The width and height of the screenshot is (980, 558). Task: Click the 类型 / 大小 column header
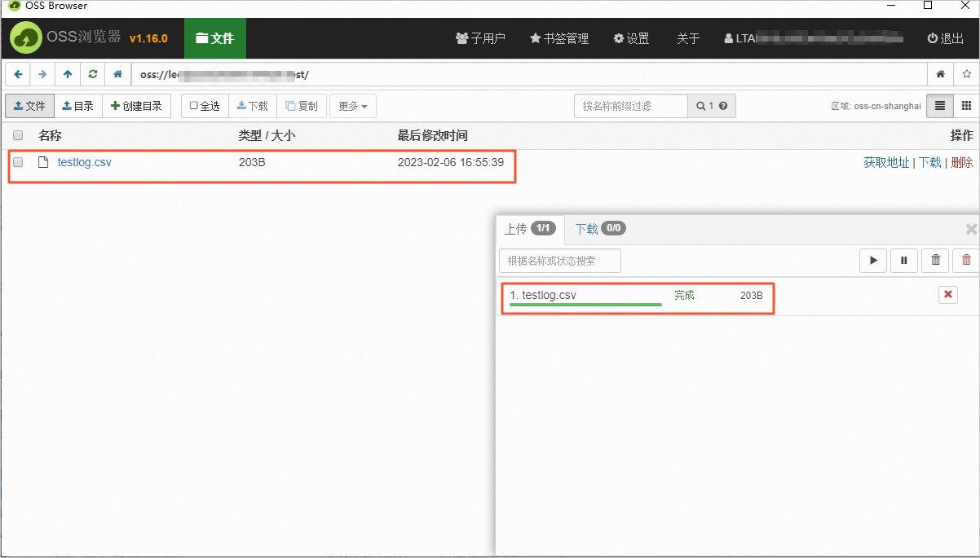[267, 135]
